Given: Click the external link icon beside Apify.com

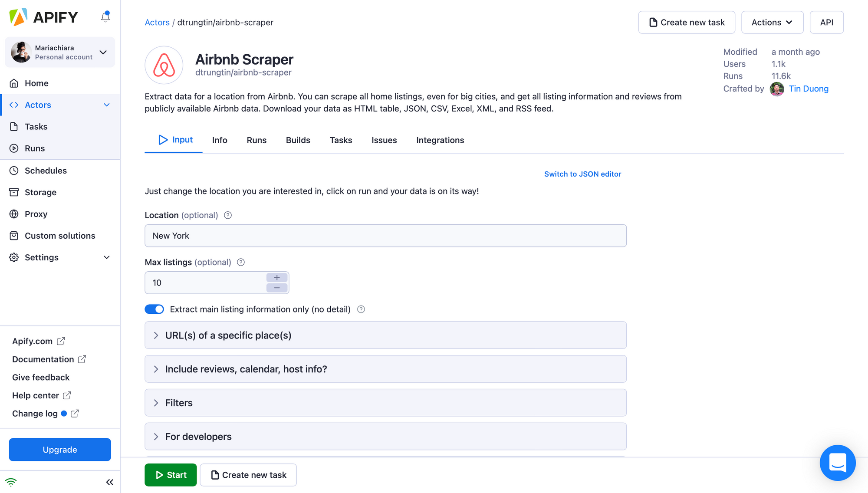Looking at the screenshot, I should [x=61, y=341].
